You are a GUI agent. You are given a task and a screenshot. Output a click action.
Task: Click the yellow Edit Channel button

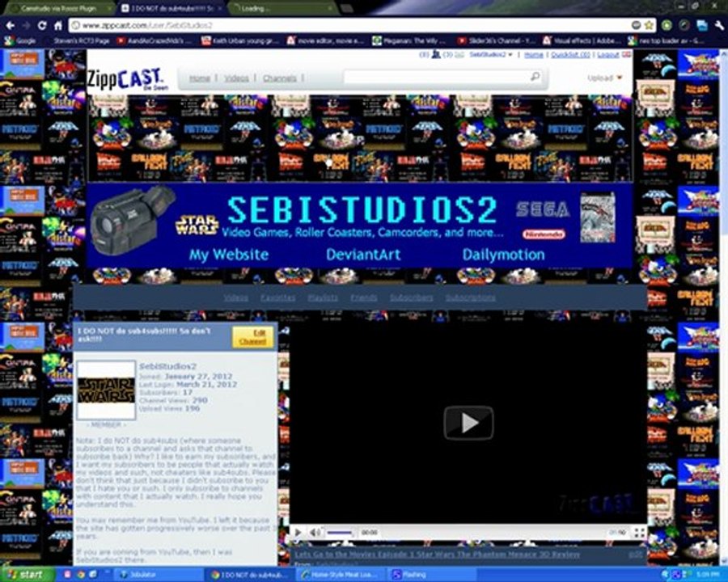click(x=252, y=337)
